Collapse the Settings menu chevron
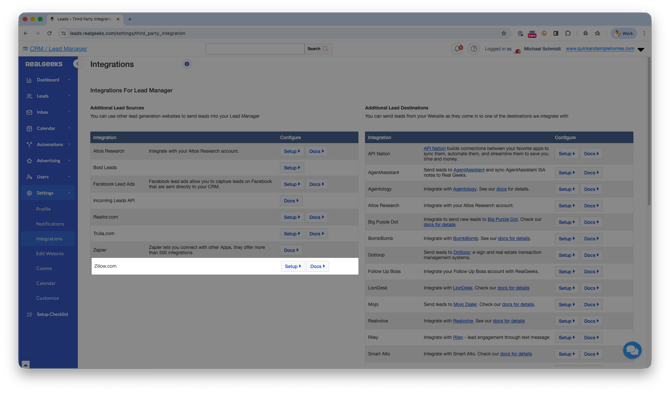Image resolution: width=670 pixels, height=393 pixels. (69, 193)
